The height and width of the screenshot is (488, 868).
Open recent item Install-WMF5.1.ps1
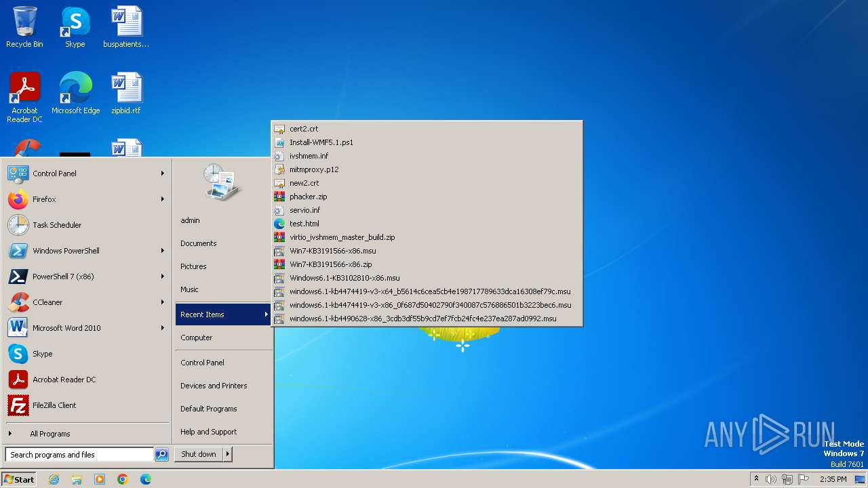[427, 142]
